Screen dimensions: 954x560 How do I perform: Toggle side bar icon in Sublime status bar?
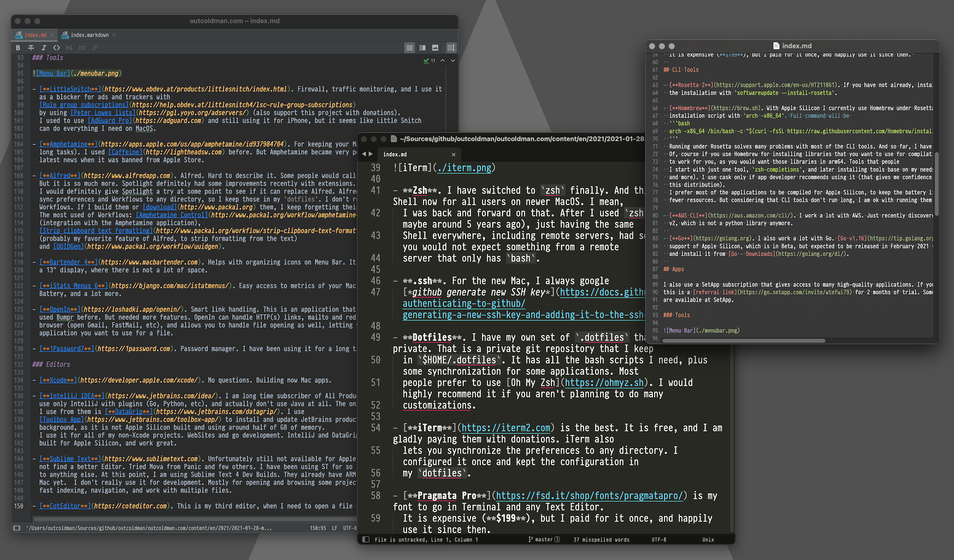[x=366, y=539]
